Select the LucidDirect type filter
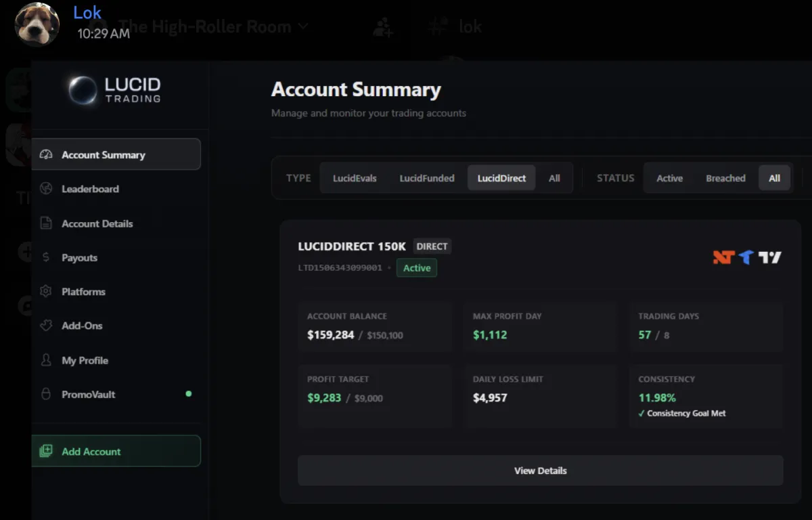This screenshot has width=812, height=520. tap(501, 178)
